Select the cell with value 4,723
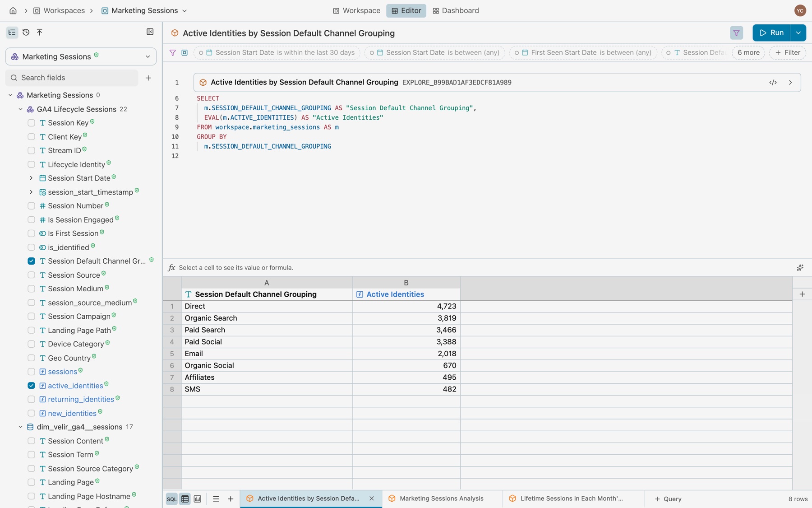This screenshot has height=508, width=812. pyautogui.click(x=406, y=306)
